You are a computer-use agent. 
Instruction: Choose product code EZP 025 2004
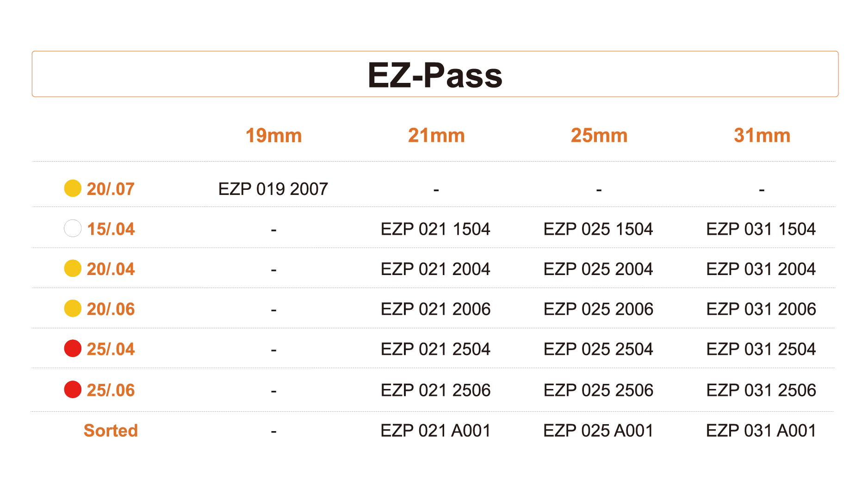point(598,269)
